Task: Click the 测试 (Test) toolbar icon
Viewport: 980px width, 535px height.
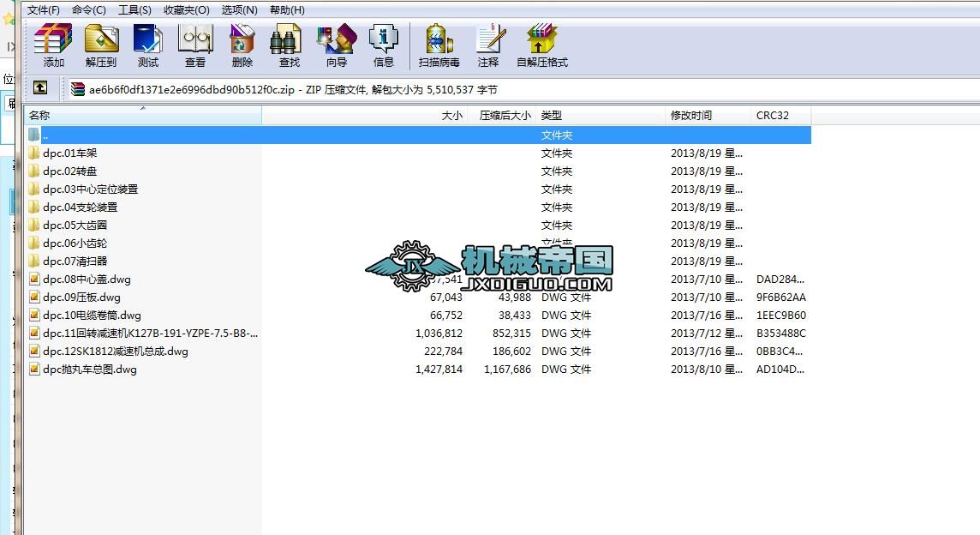Action: [x=148, y=39]
